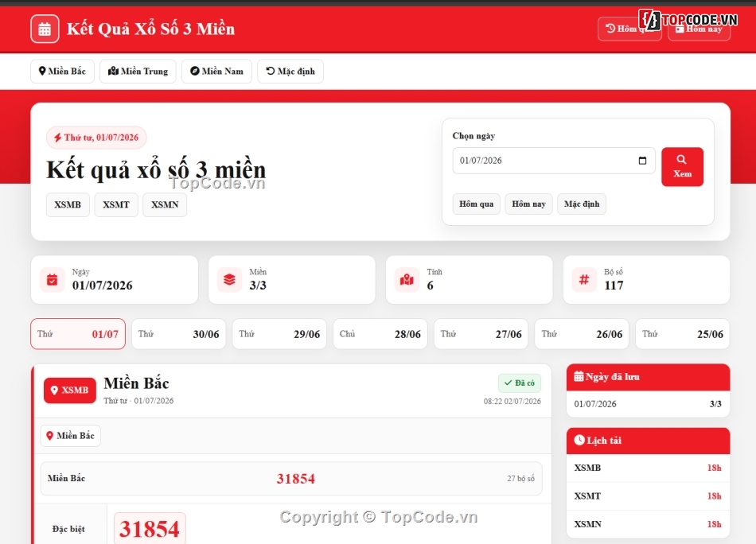Click the hash icon on Bộ số card
Image resolution: width=756 pixels, height=544 pixels.
pyautogui.click(x=584, y=279)
